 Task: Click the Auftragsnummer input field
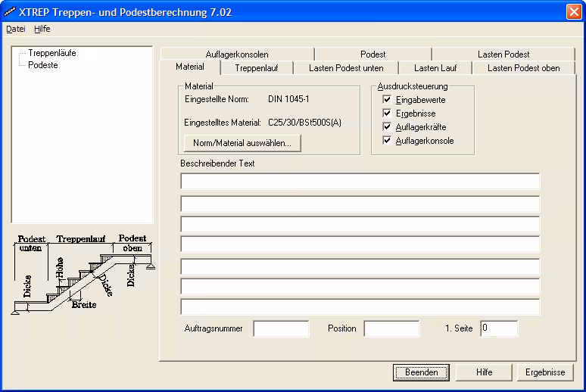[281, 328]
